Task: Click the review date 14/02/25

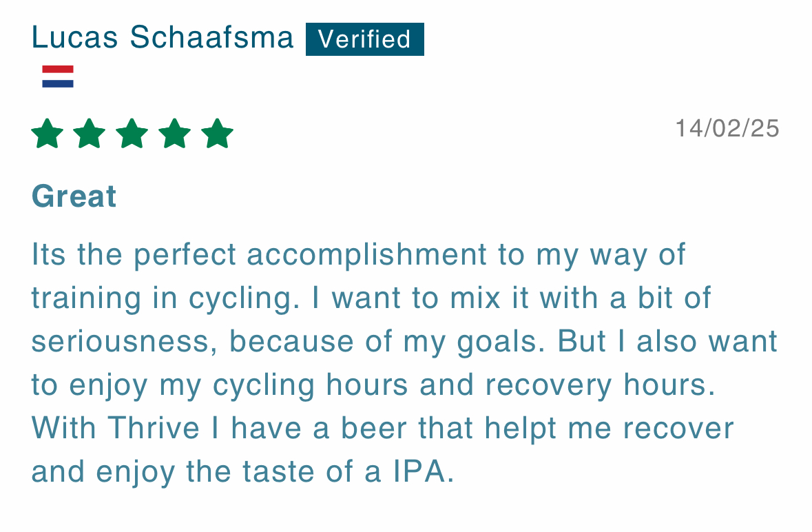Action: click(x=727, y=128)
